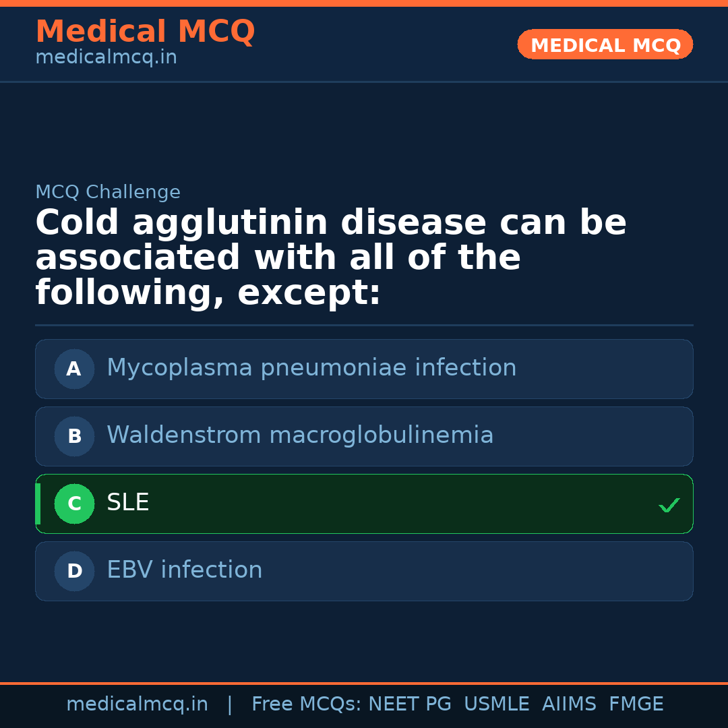The image size is (728, 728).
Task: Open the medicalmcq.in link in the footer
Action: click(x=137, y=704)
